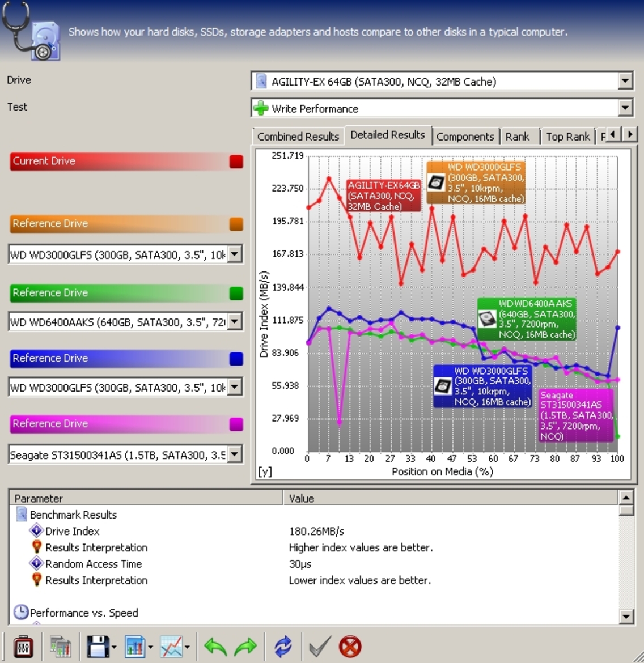Image resolution: width=644 pixels, height=663 pixels.
Task: Click the drive icon in the AGILITY-EX combo box
Action: tap(261, 81)
